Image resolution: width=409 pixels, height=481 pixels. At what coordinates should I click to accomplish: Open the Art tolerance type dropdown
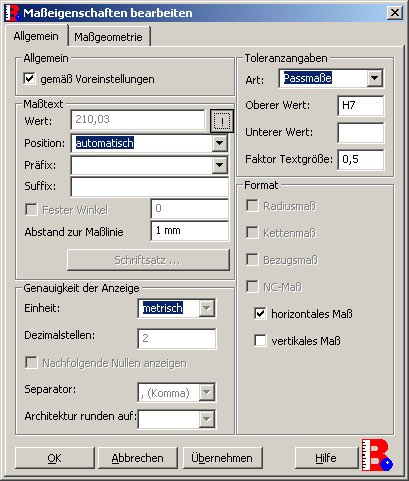pos(375,78)
